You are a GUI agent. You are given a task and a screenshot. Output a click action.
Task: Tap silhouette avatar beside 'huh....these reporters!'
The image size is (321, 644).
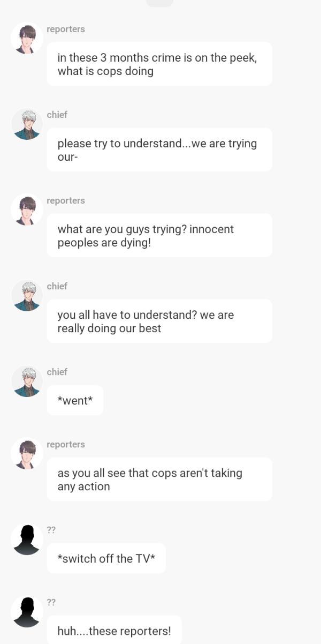tap(27, 611)
